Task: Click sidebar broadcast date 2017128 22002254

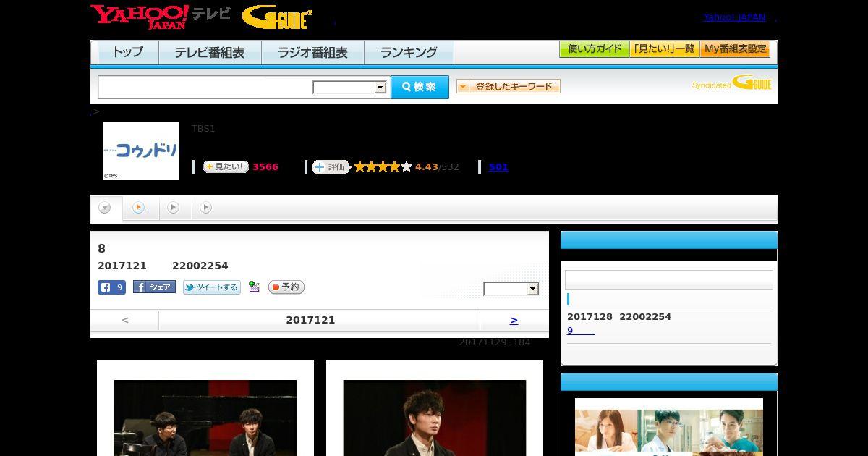Action: click(619, 316)
